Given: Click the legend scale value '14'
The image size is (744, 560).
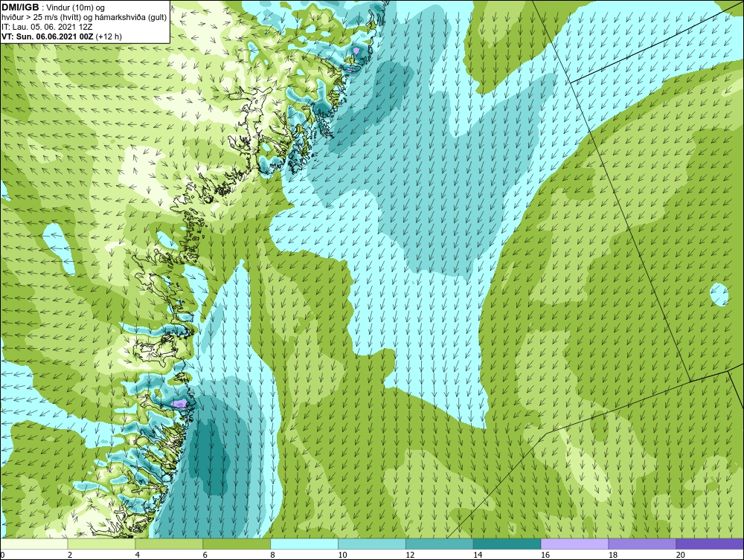Looking at the screenshot, I should pyautogui.click(x=478, y=555).
